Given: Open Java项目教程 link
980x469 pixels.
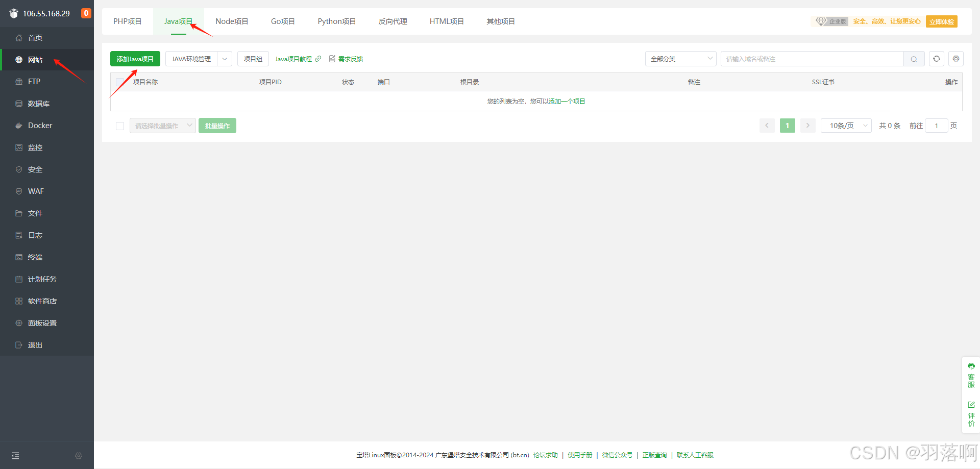Looking at the screenshot, I should click(293, 59).
